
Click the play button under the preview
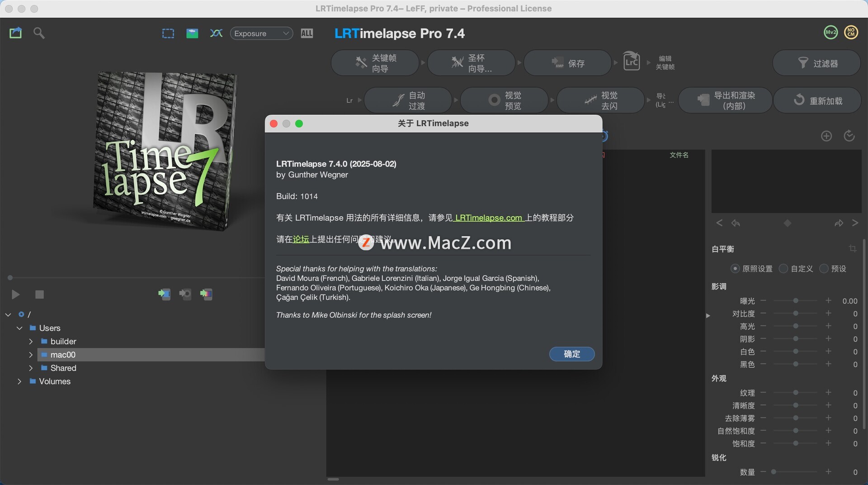click(x=15, y=295)
